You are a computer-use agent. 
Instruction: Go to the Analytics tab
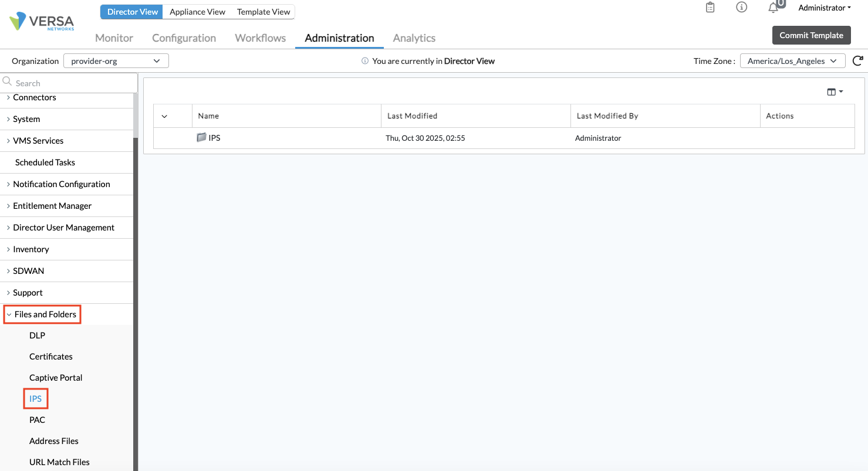414,38
